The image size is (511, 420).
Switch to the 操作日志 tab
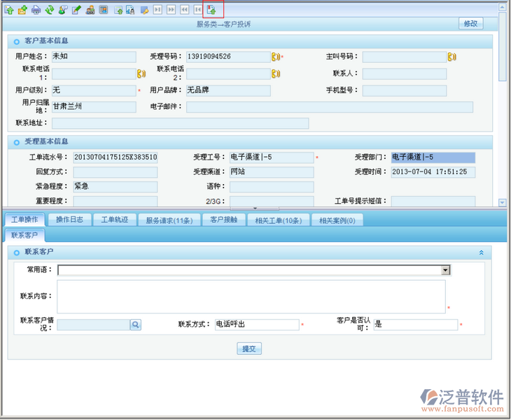[69, 220]
